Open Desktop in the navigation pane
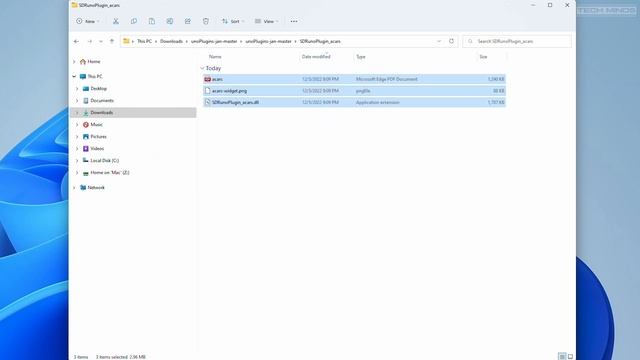640x360 pixels. (98, 89)
